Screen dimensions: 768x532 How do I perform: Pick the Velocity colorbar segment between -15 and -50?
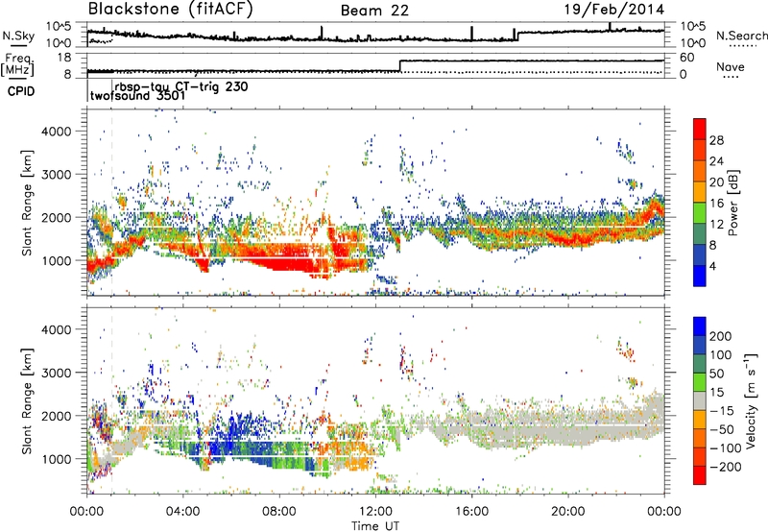(700, 420)
